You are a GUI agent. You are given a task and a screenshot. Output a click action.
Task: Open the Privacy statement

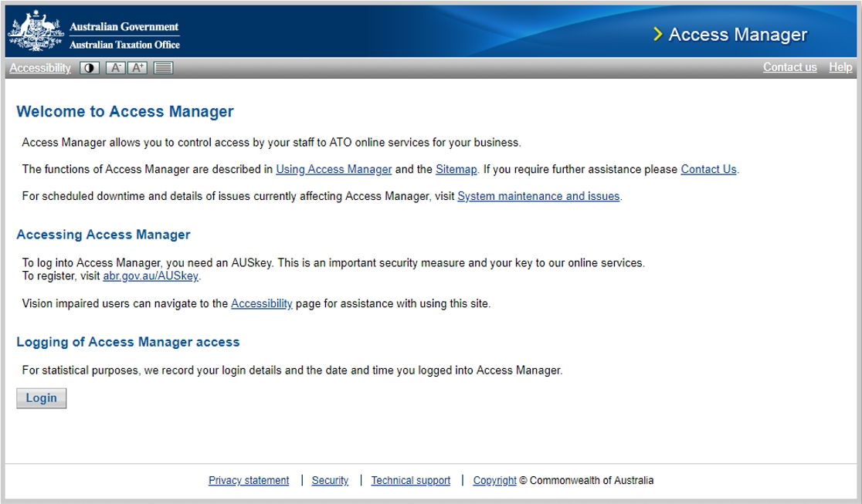tap(249, 480)
